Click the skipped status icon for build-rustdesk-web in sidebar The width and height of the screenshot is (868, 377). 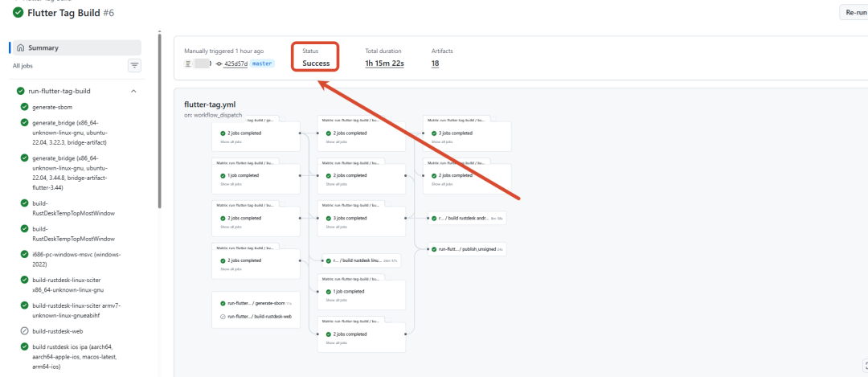pyautogui.click(x=24, y=331)
